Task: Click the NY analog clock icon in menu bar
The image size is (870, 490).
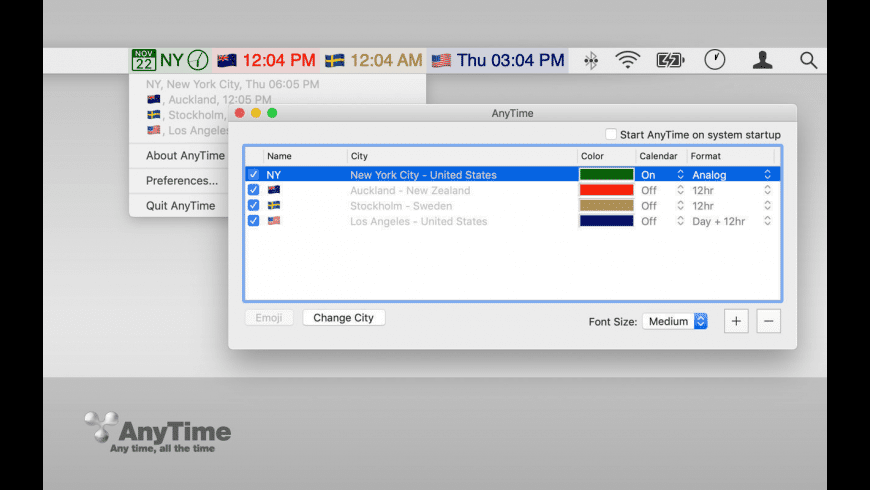Action: (198, 60)
